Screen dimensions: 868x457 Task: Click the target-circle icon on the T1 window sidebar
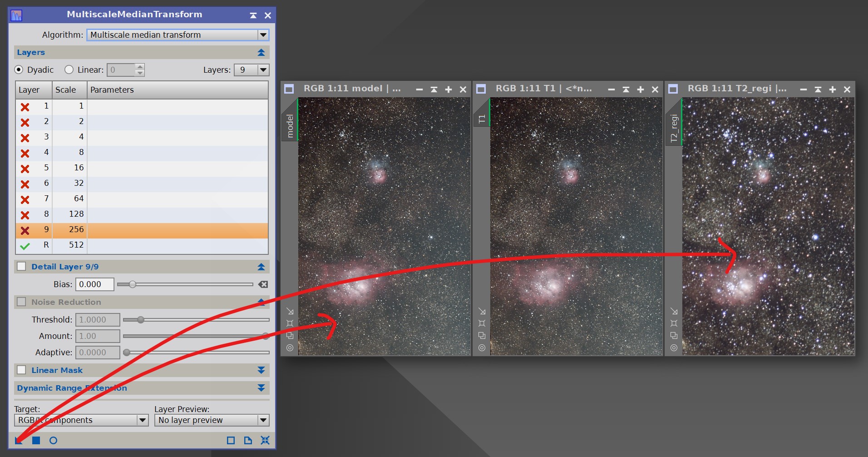point(481,348)
